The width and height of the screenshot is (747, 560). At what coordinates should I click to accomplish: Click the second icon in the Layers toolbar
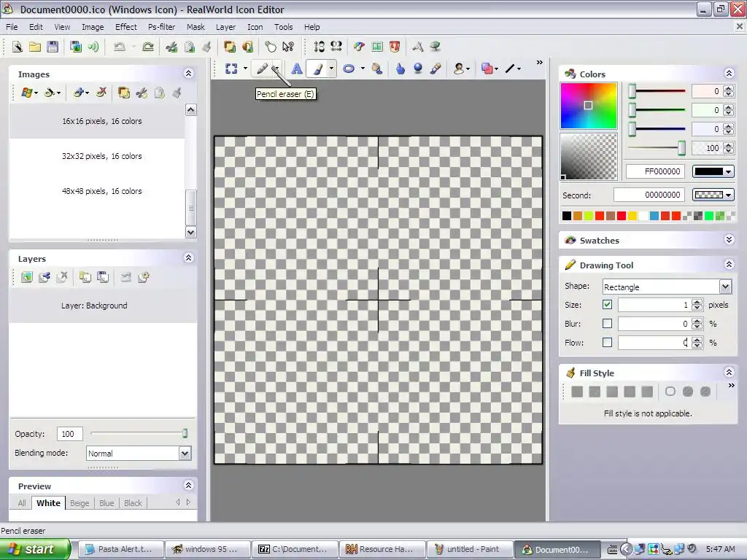point(44,276)
